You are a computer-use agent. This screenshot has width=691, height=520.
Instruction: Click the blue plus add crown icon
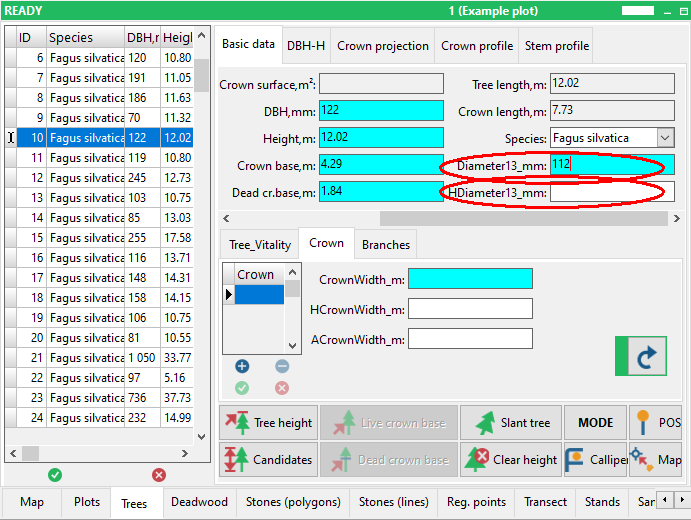(x=242, y=367)
